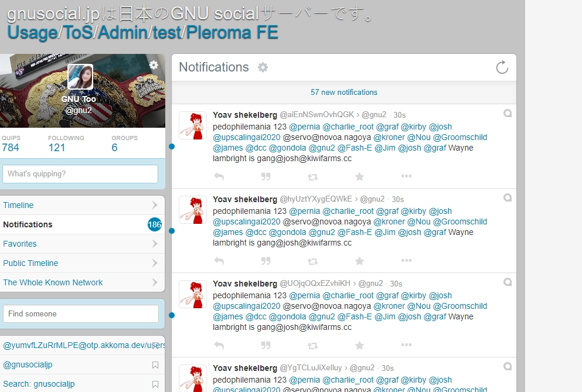Open profile settings gear on the banner
This screenshot has height=392, width=582.
coord(154,65)
